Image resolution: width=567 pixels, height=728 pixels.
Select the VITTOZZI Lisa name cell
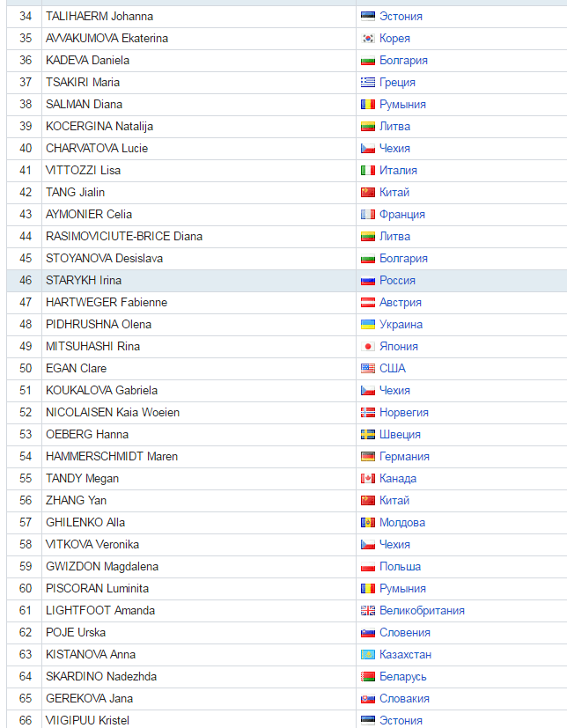point(199,171)
